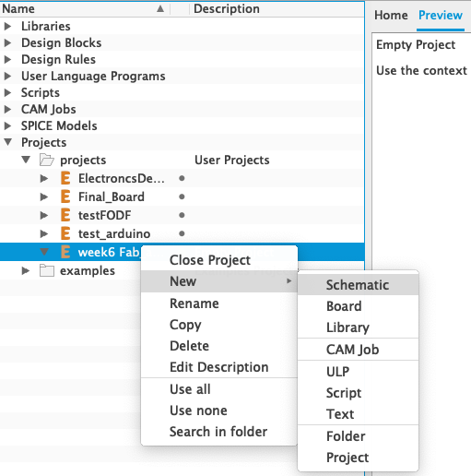Click the Empty Project preview heading
This screenshot has width=471, height=476.
(416, 45)
